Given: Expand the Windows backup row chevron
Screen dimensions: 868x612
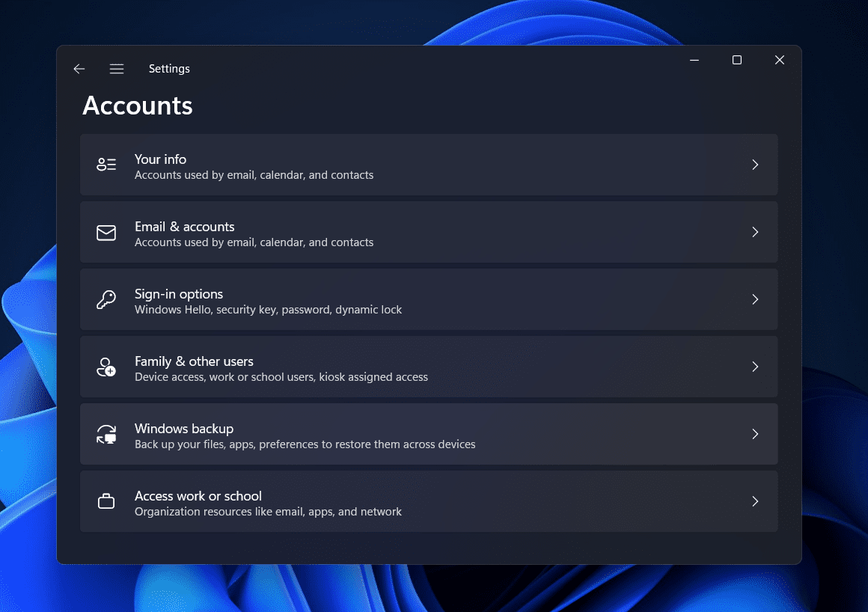Looking at the screenshot, I should (755, 434).
